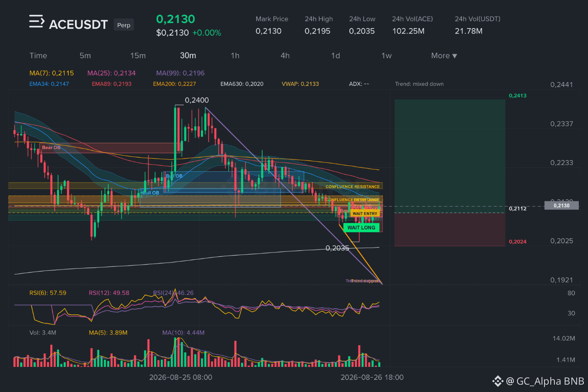Click the green WAIT LONG signal label
The image size is (588, 392).
[361, 227]
